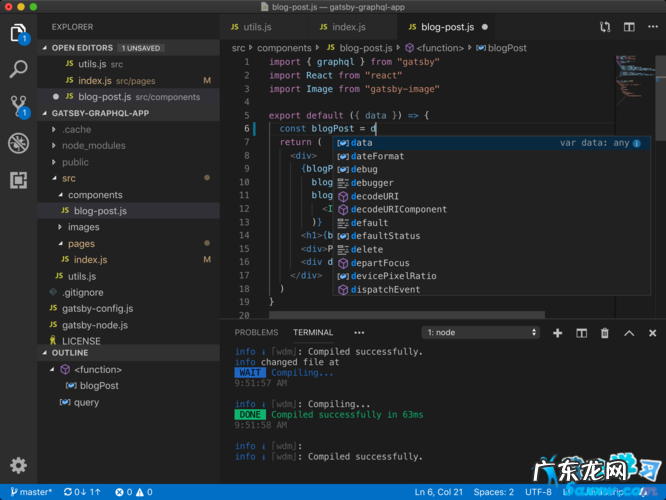Screen dimensions: 666x500
Task: Open the Extensions view
Action: pyautogui.click(x=18, y=180)
